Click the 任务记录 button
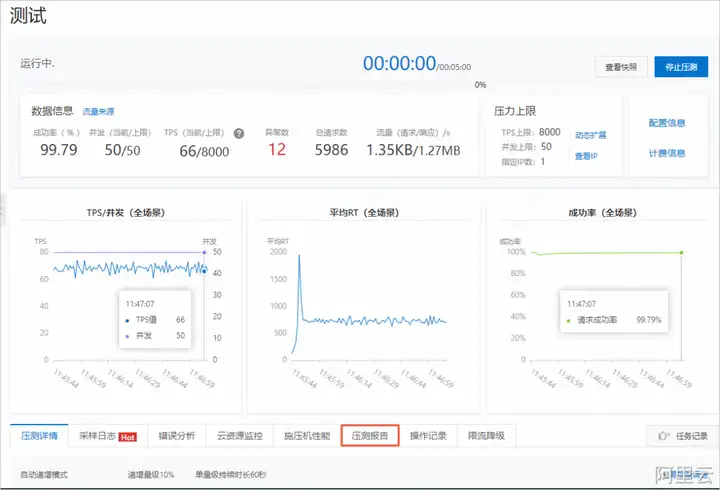 [x=682, y=436]
